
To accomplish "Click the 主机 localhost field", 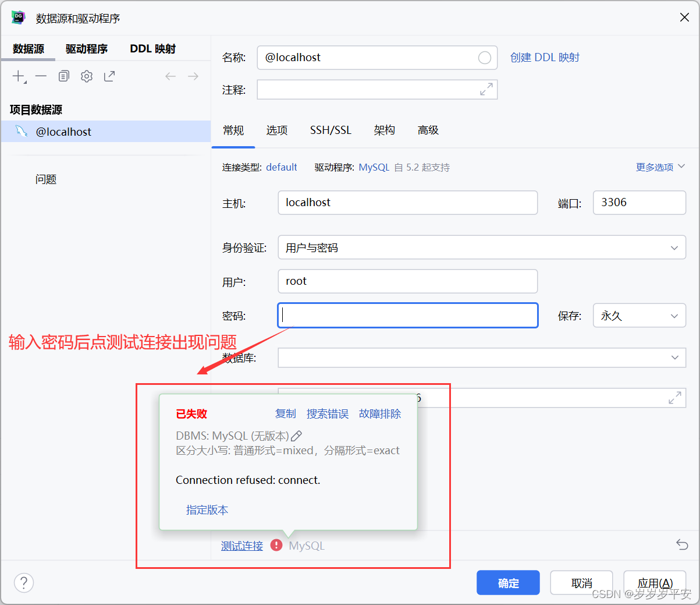I will pyautogui.click(x=408, y=203).
